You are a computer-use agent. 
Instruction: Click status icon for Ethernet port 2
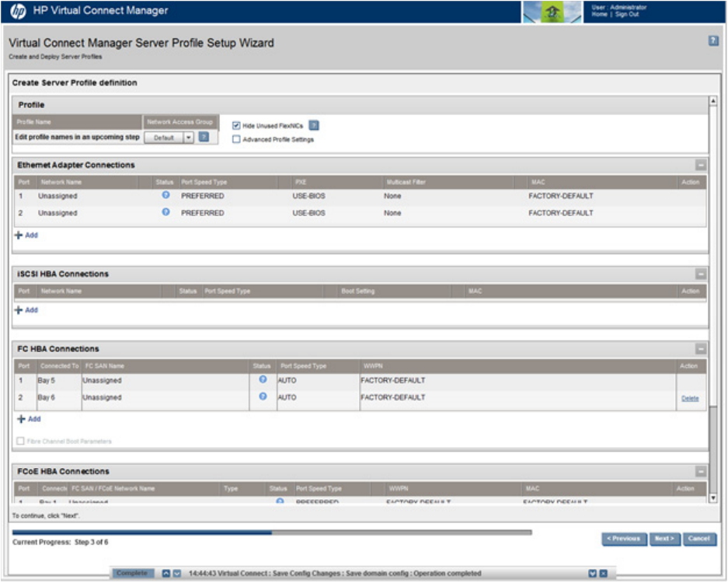click(x=165, y=212)
